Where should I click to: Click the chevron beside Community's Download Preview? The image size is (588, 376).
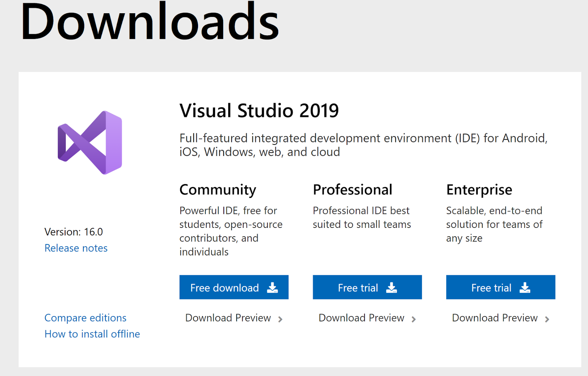click(x=280, y=319)
